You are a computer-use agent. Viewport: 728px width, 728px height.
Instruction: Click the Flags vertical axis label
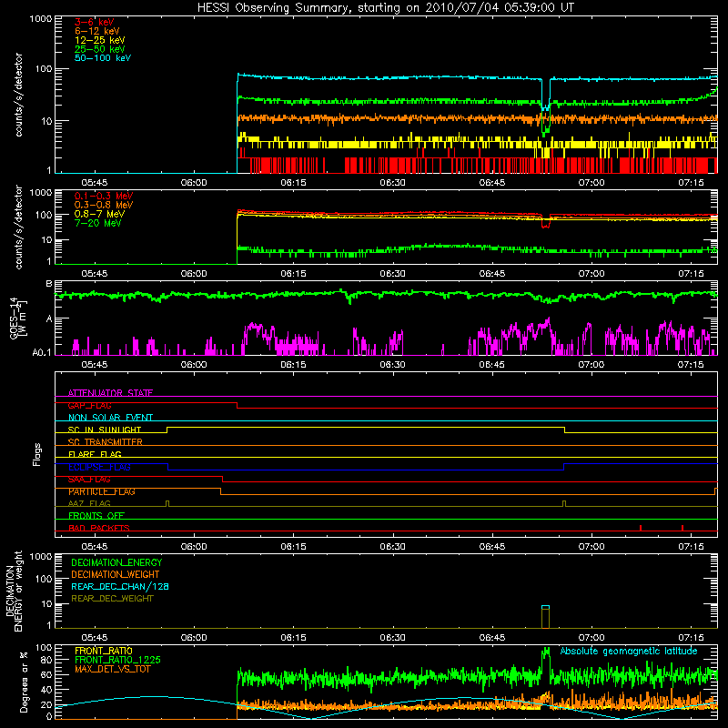tap(36, 454)
